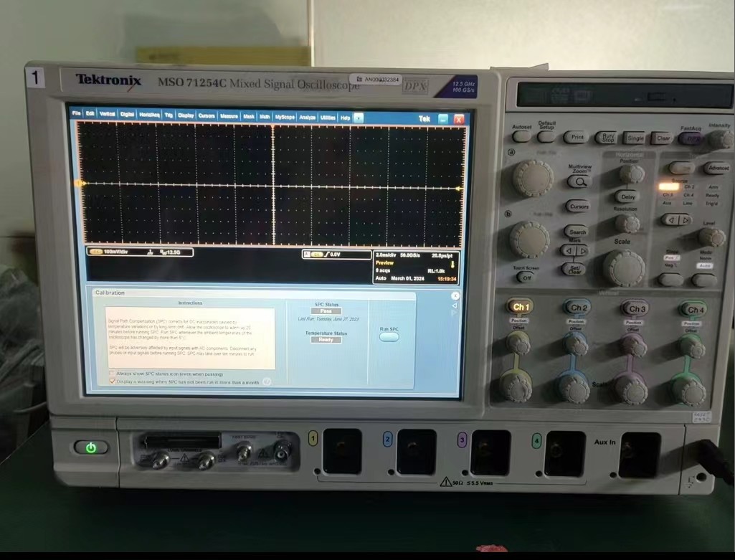Close the Calibration panel with round X
Image resolution: width=735 pixels, height=560 pixels.
[x=455, y=295]
